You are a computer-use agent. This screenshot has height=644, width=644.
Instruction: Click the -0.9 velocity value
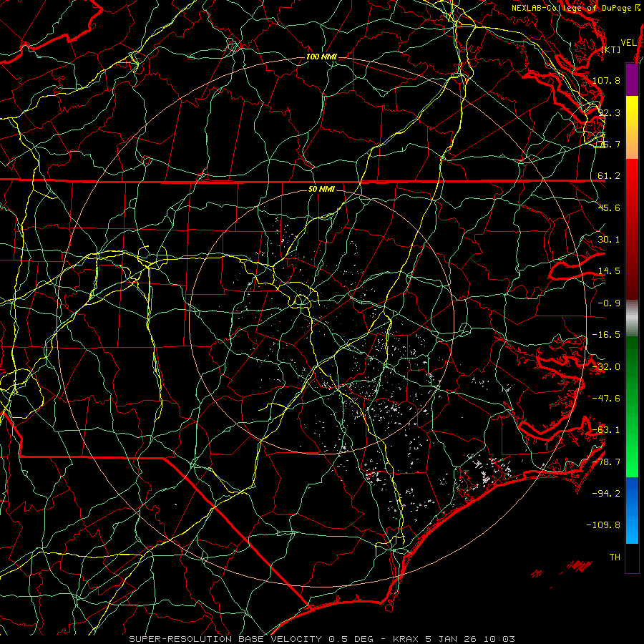point(609,303)
